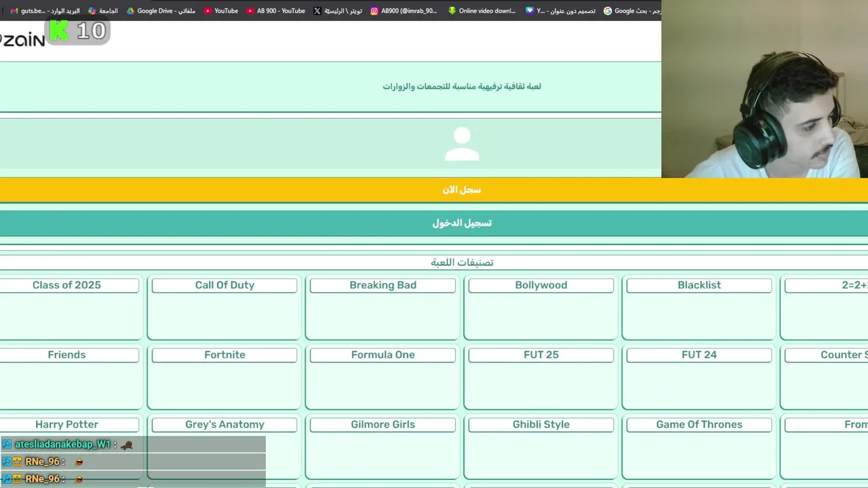This screenshot has height=488, width=868.
Task: Click the لعبة ثقافية ترفيهية description text
Action: [x=462, y=87]
